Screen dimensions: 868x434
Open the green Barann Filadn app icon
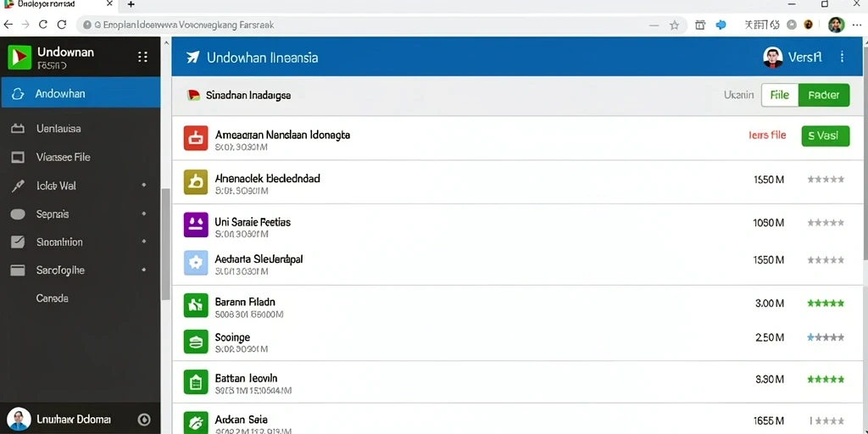196,305
